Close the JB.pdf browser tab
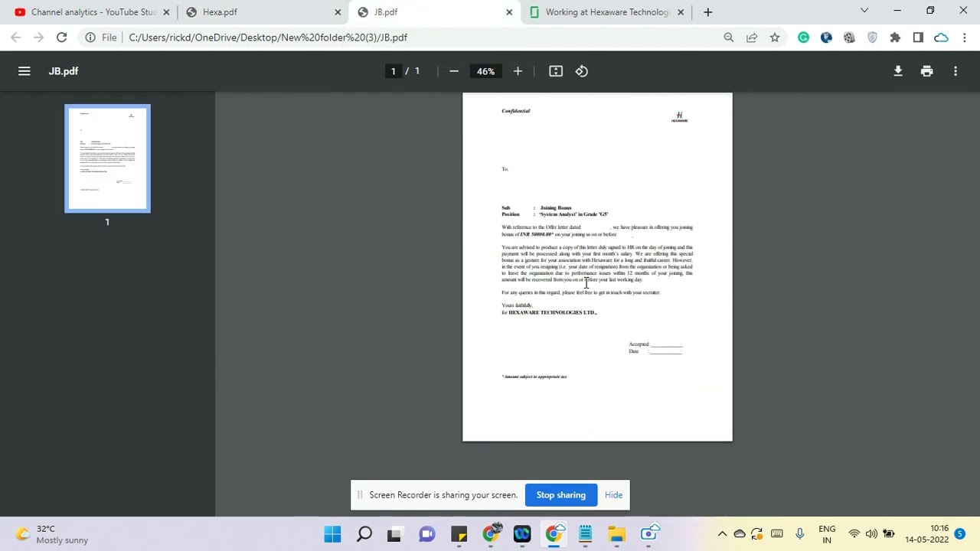This screenshot has width=980, height=551. (x=509, y=12)
